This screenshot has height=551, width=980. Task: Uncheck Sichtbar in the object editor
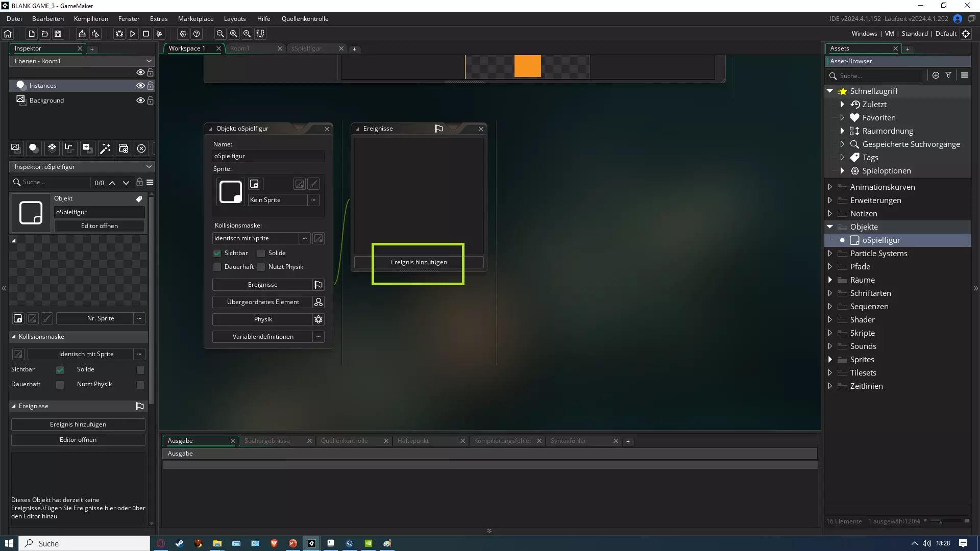point(217,253)
